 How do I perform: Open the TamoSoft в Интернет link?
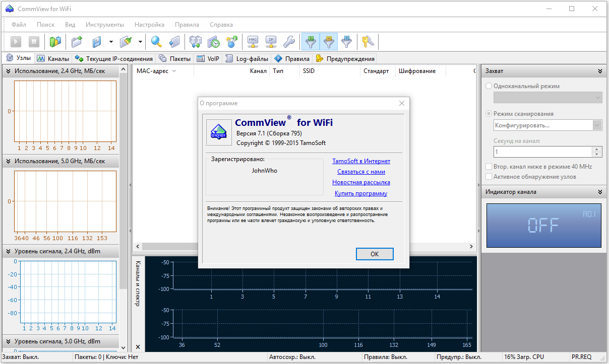tap(361, 161)
